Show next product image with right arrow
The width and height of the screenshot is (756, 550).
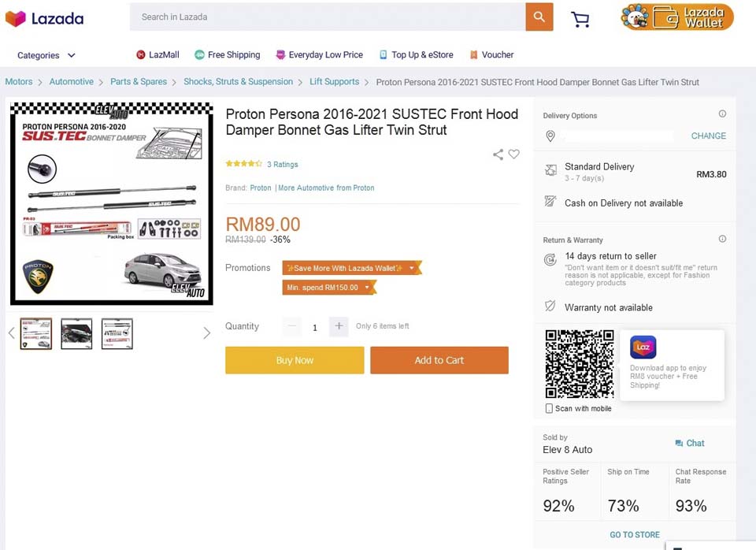click(206, 333)
